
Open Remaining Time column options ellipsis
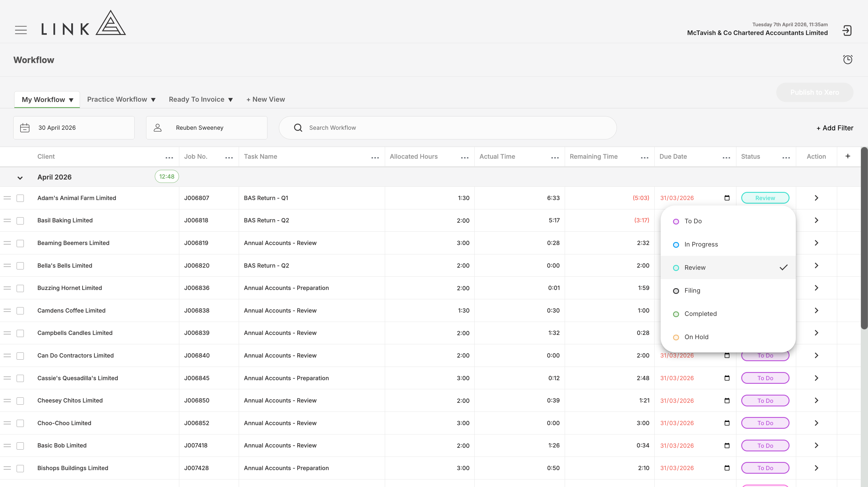click(x=645, y=158)
